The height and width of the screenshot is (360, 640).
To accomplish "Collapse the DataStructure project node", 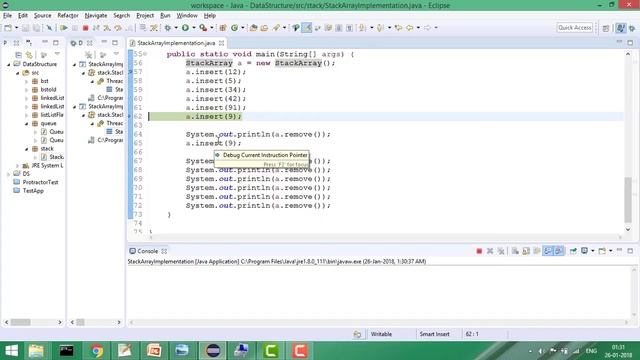I will [9, 64].
